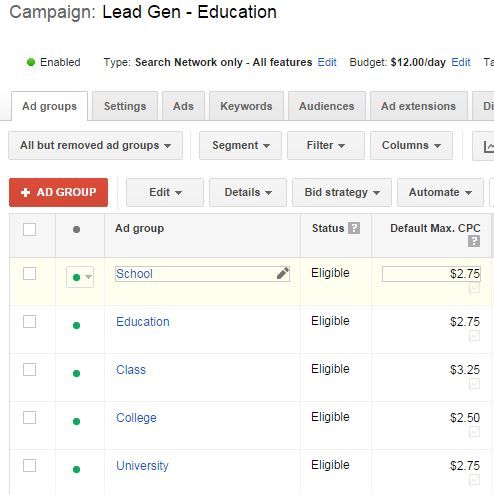Click the green status dot for University ad group
The image size is (494, 495).
point(76,469)
